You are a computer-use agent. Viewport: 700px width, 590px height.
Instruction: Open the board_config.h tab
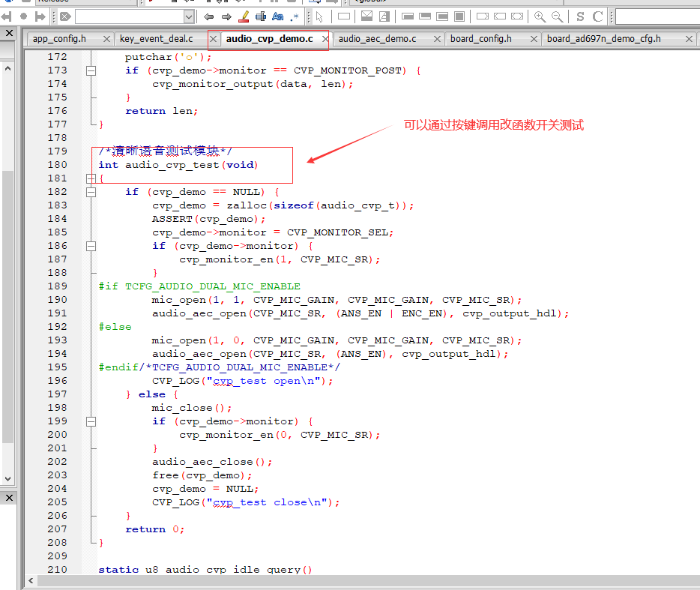481,39
